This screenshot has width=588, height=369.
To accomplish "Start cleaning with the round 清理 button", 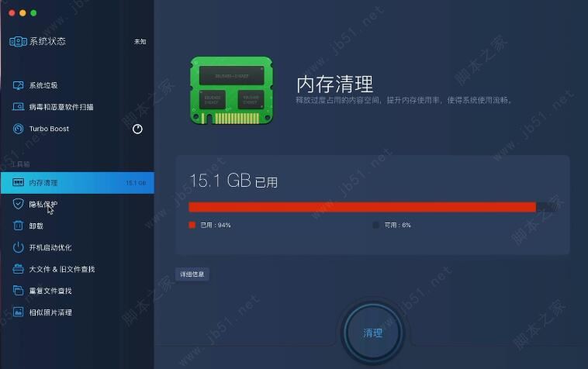I will 373,333.
